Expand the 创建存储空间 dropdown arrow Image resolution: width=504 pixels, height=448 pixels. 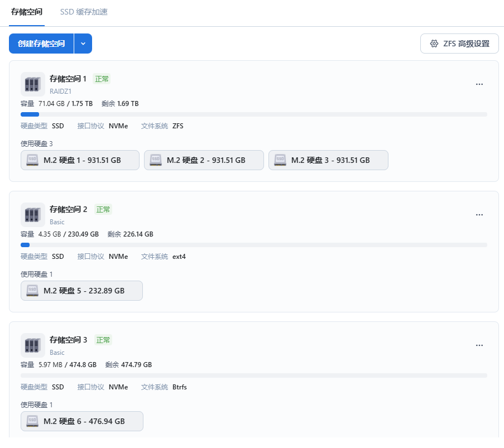click(83, 44)
